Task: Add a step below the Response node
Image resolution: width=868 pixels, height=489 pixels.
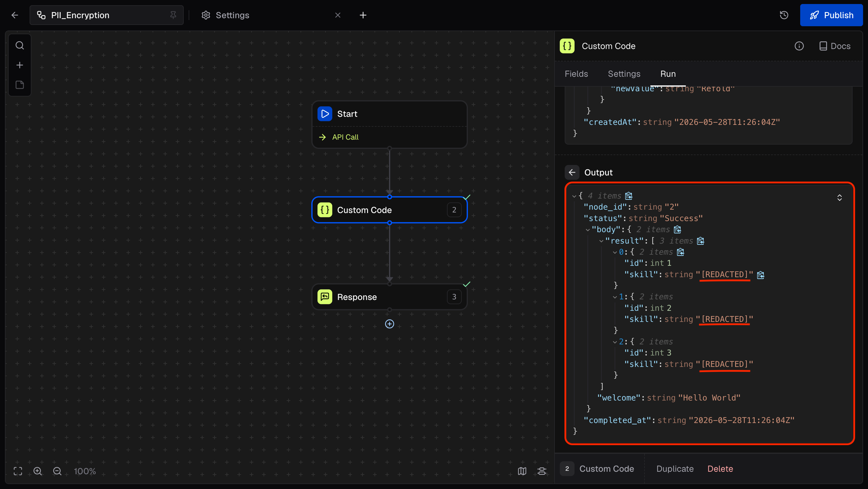Action: (x=389, y=324)
